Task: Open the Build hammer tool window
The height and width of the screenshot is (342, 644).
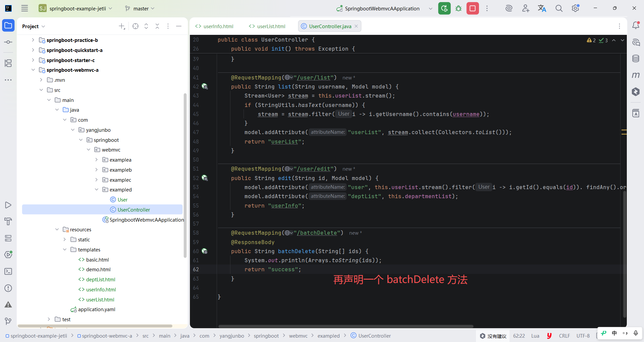Action: pyautogui.click(x=8, y=221)
